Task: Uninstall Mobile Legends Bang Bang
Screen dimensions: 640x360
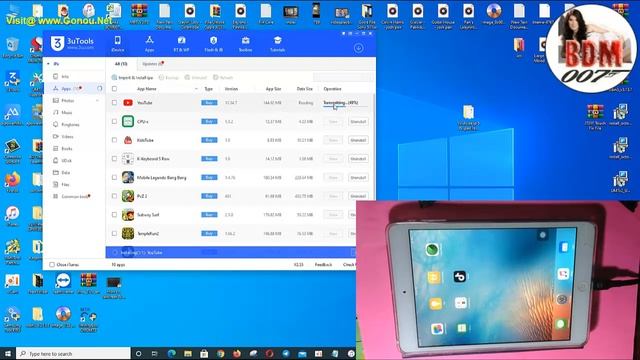Action: pyautogui.click(x=358, y=178)
